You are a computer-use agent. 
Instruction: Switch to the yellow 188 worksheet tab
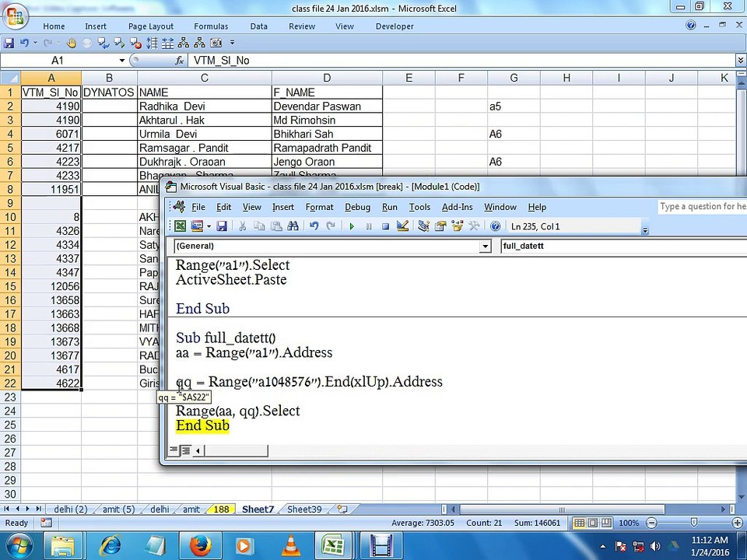[x=221, y=509]
